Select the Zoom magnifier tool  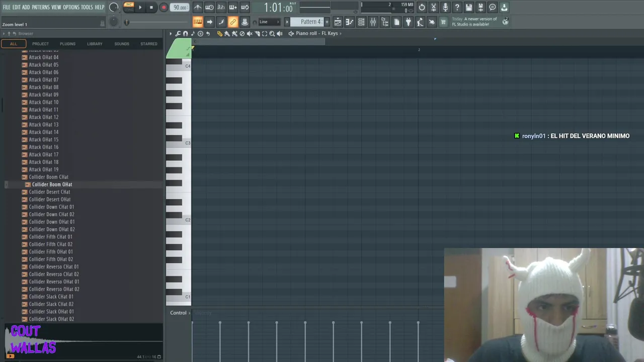coord(272,34)
